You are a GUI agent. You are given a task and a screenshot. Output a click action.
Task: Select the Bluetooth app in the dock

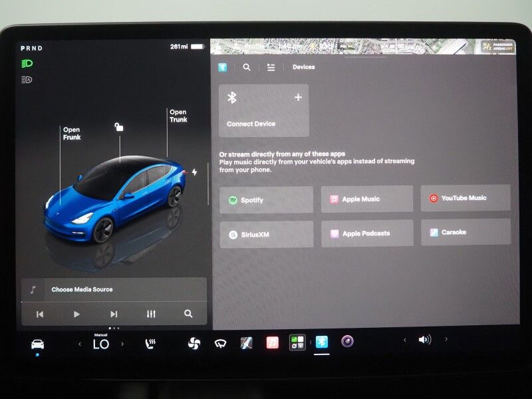pyautogui.click(x=322, y=342)
